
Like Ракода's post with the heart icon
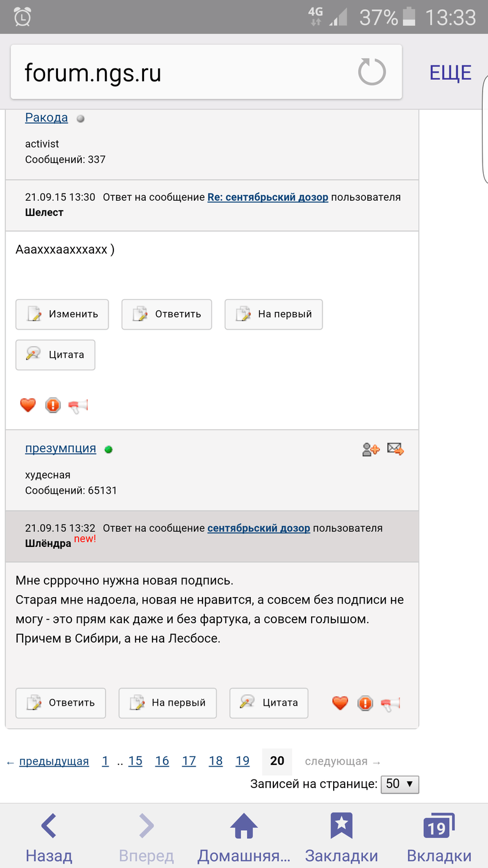[28, 405]
